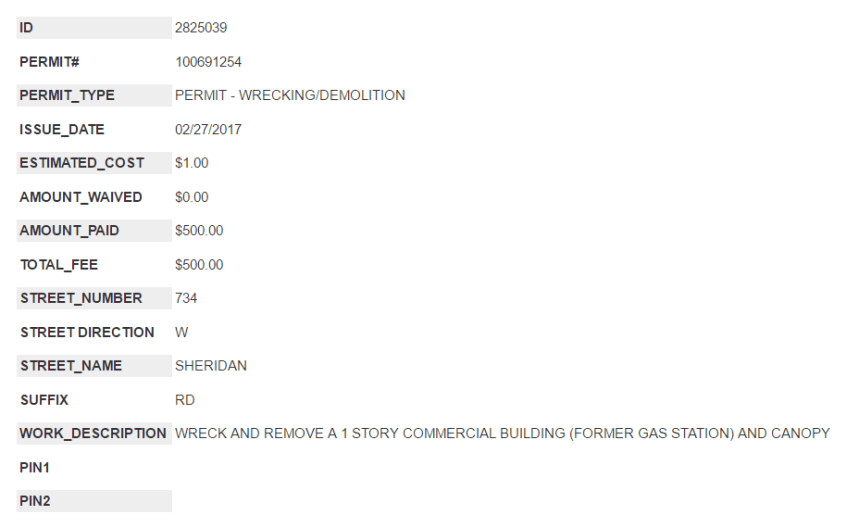Click the AMOUNT_PAID label
847x528 pixels.
69,231
